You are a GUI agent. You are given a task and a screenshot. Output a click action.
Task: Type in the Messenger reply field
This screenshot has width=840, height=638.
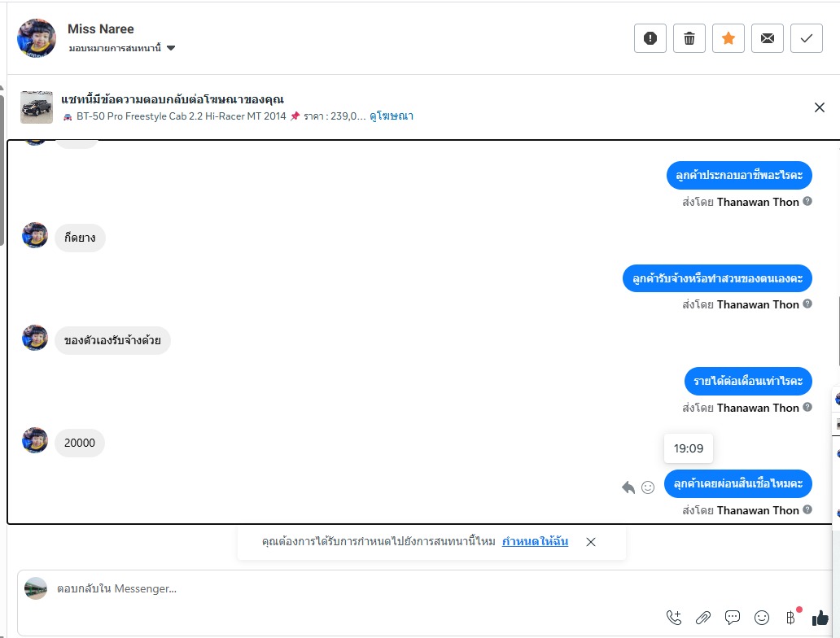[x=326, y=588]
